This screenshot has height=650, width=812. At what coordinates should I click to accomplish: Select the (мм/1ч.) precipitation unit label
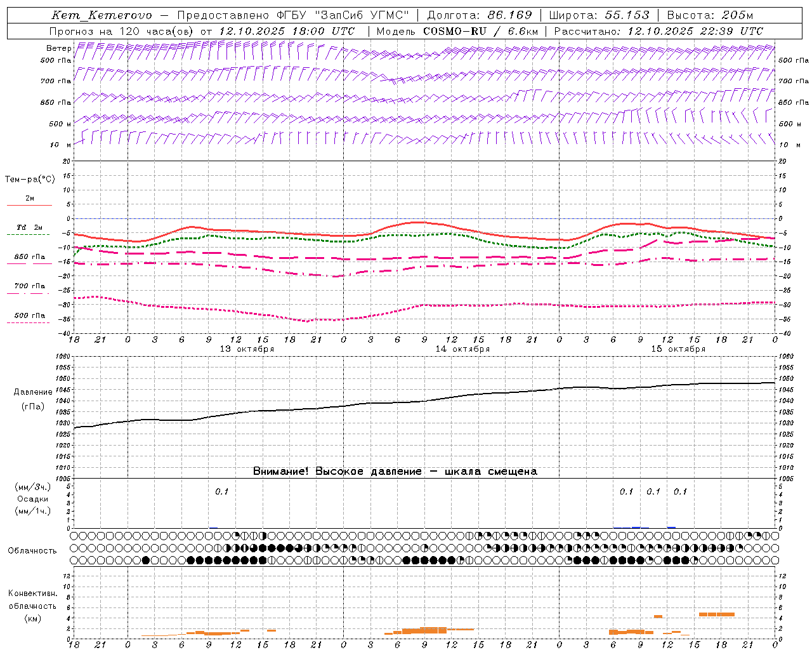pyautogui.click(x=33, y=511)
